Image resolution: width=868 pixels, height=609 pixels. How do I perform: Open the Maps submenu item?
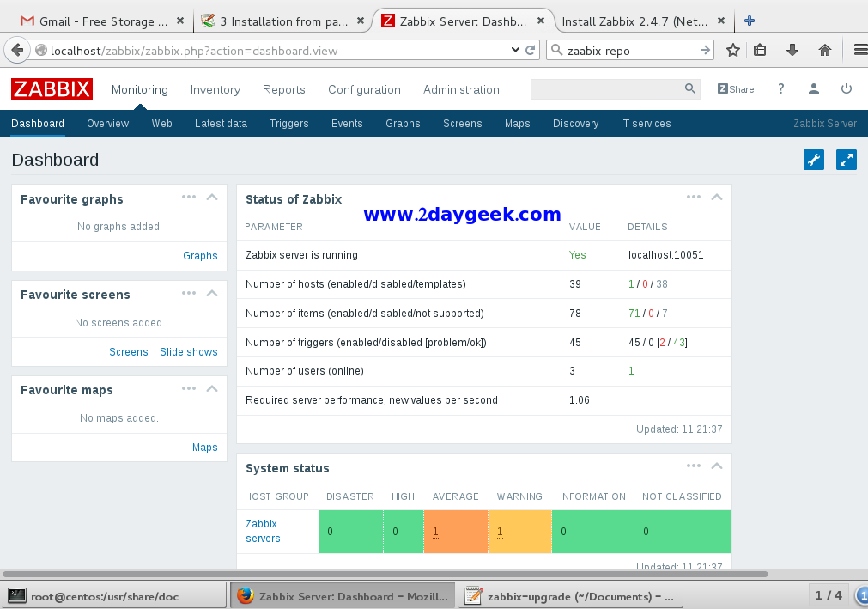coord(518,124)
